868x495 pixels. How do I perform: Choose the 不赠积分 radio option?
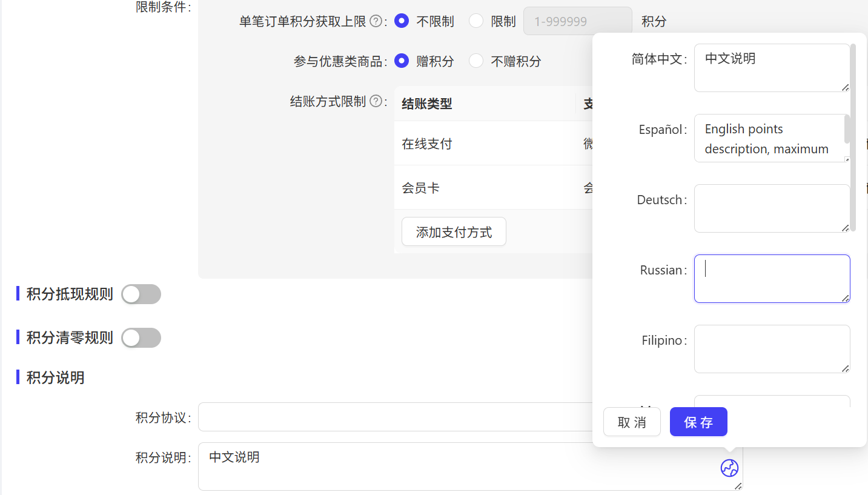coord(476,61)
